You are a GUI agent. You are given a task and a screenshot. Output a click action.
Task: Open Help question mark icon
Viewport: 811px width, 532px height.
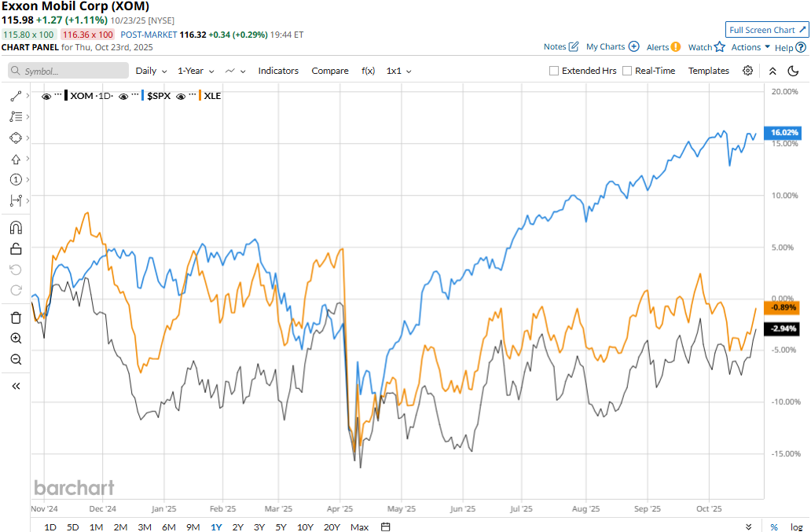tap(801, 48)
